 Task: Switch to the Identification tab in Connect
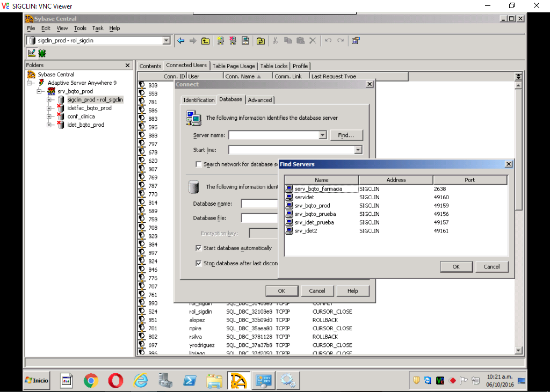coord(199,100)
